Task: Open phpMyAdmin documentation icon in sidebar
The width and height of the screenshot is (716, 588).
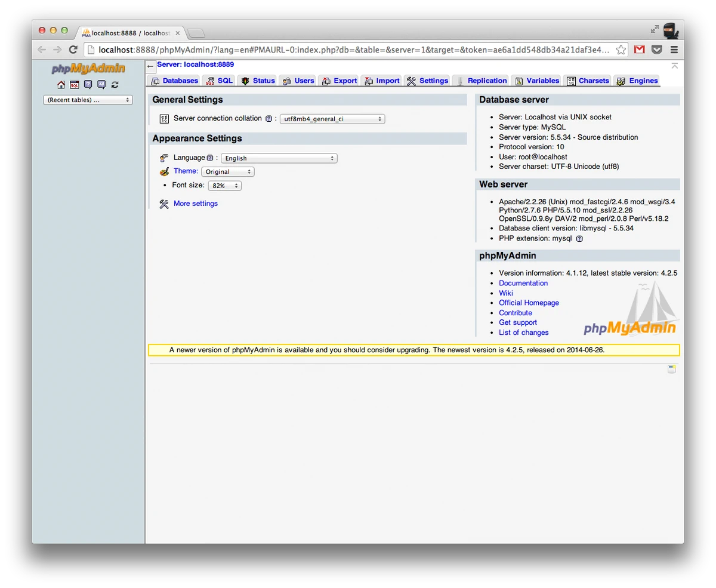Action: point(88,85)
